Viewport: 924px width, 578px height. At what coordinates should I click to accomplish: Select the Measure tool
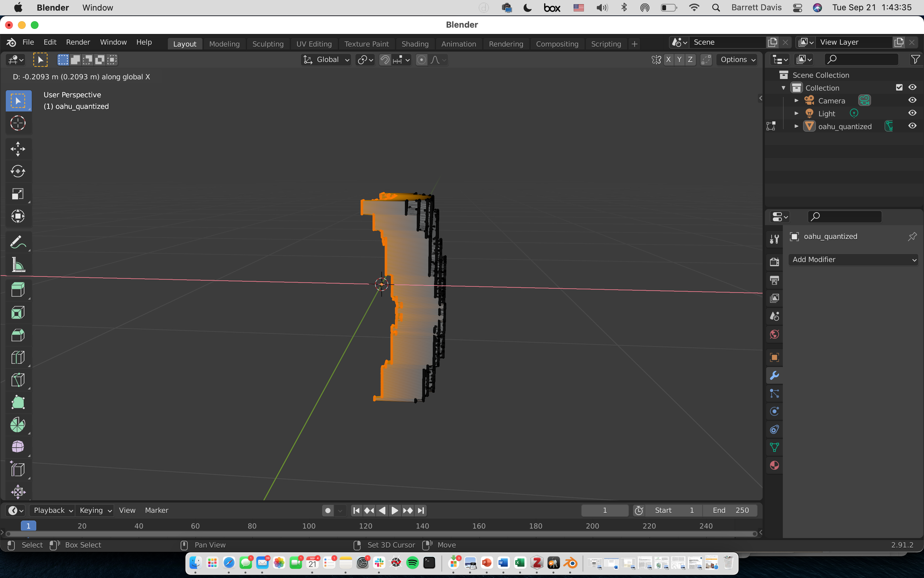18,265
